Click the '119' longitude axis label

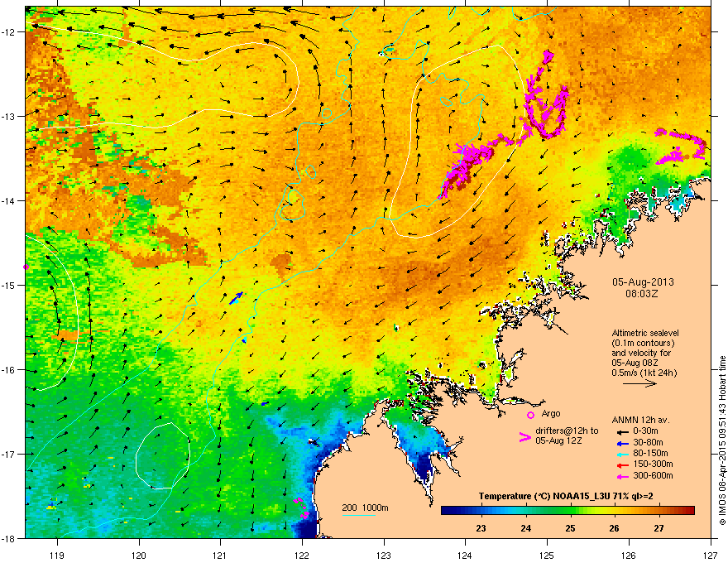tap(57, 555)
